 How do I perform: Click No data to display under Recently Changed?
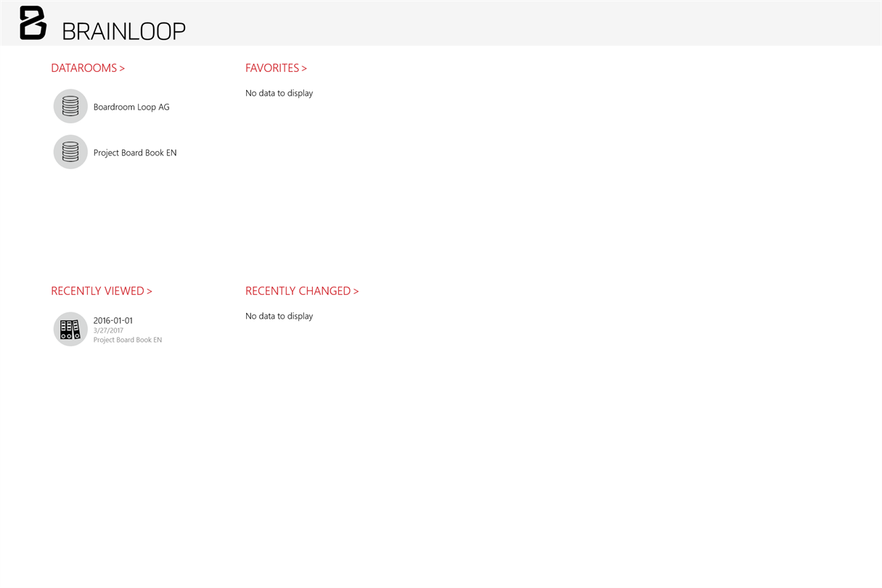[279, 317]
